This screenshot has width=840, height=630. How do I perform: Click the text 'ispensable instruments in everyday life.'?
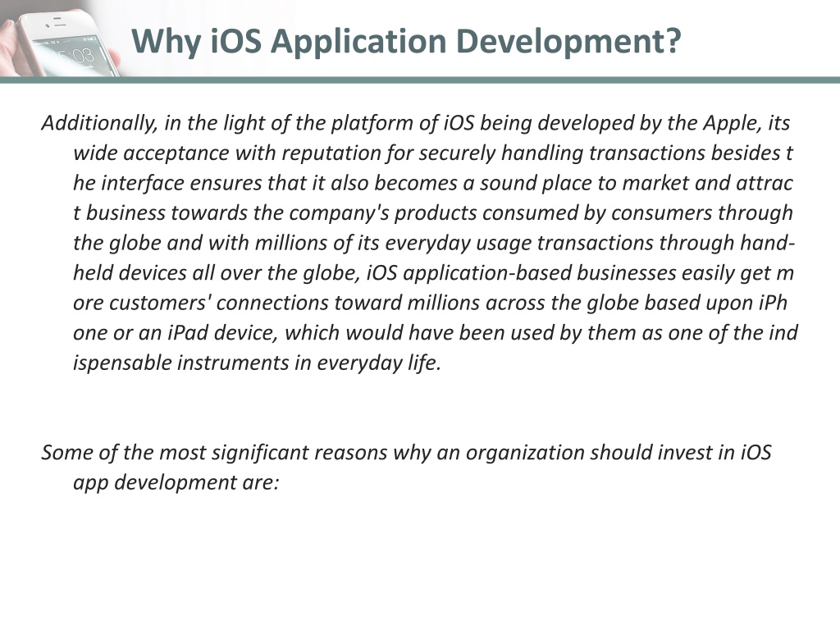tap(257, 363)
